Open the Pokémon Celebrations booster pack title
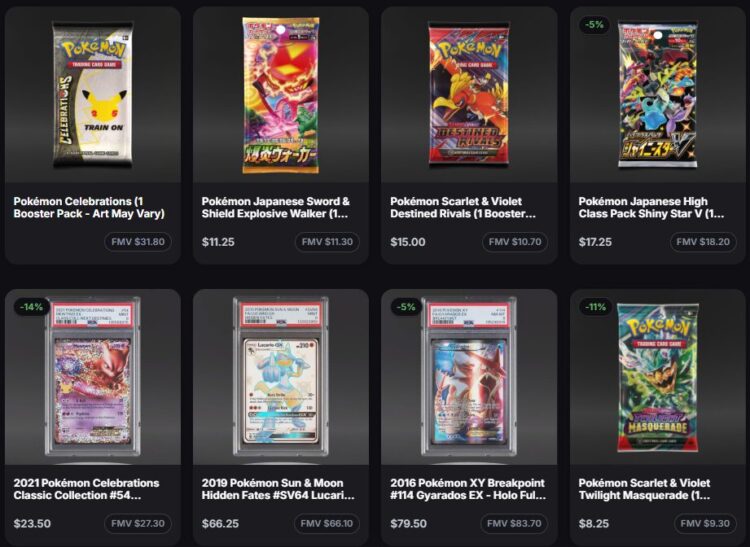The image size is (750, 547). click(89, 208)
